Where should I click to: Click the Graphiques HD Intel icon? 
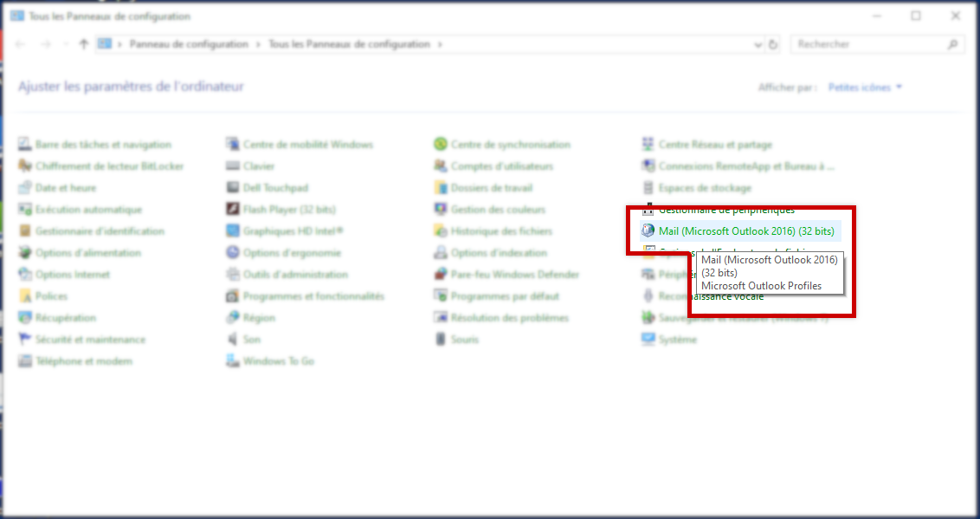233,231
